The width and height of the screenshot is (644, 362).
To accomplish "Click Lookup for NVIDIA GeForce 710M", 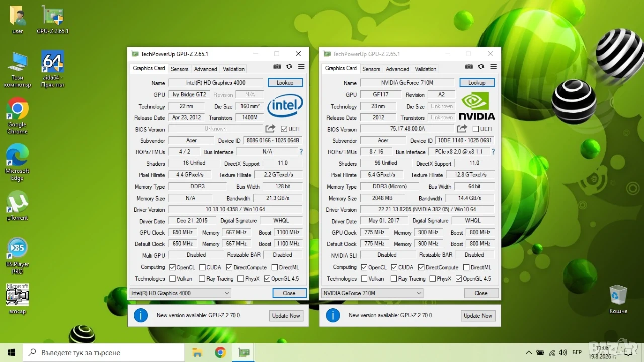I will click(x=477, y=83).
